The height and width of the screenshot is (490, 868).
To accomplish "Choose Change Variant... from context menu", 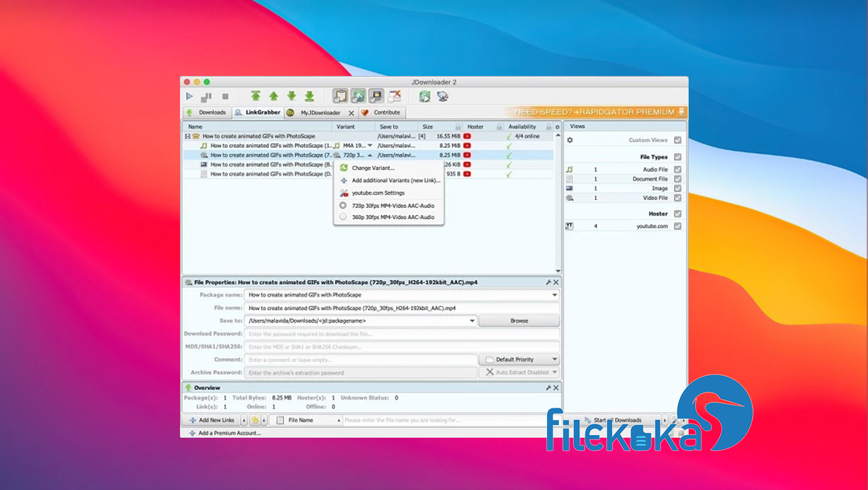I will [389, 168].
